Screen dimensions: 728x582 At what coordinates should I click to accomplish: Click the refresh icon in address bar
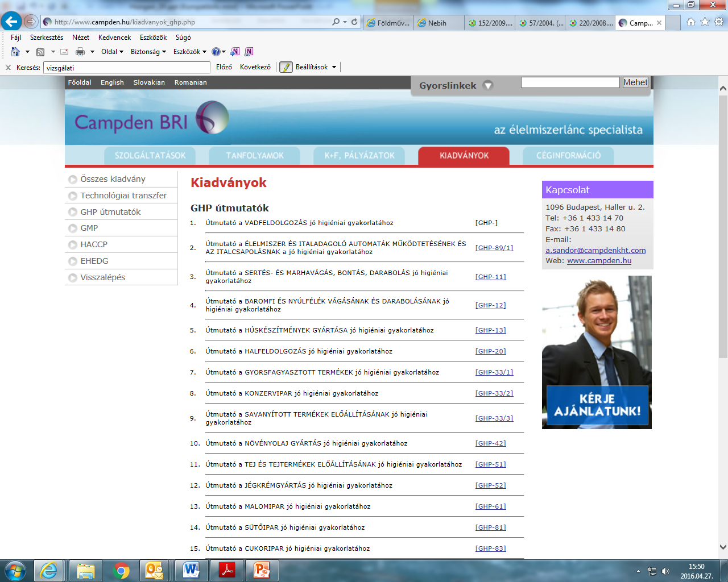[354, 22]
